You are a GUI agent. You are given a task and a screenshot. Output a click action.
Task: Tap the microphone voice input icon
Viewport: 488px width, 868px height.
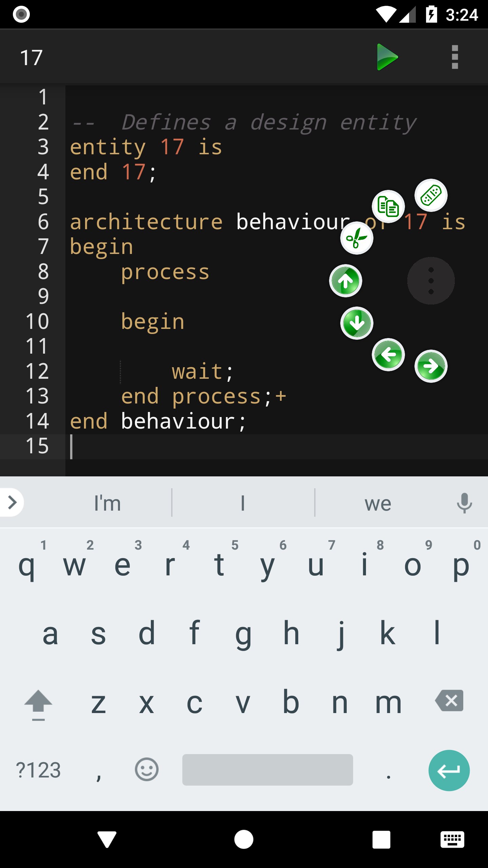pos(464,503)
